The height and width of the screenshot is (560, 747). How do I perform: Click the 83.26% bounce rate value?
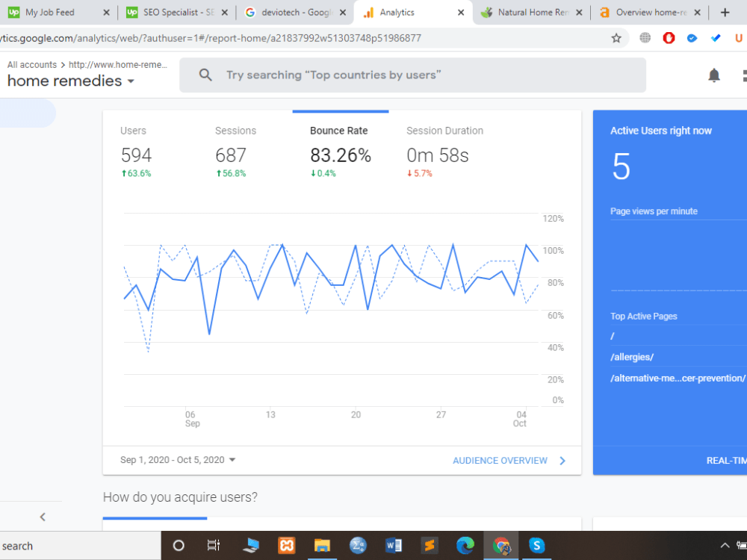tap(341, 155)
